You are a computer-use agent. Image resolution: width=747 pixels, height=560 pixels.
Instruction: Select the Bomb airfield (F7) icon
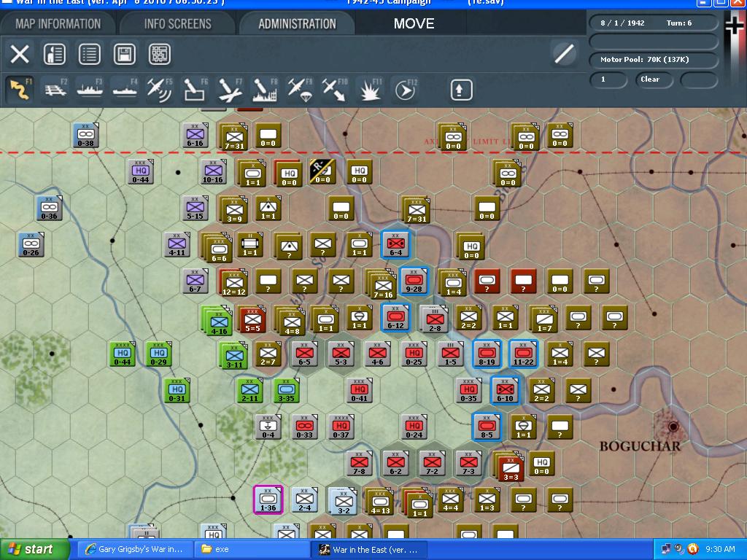[x=230, y=89]
